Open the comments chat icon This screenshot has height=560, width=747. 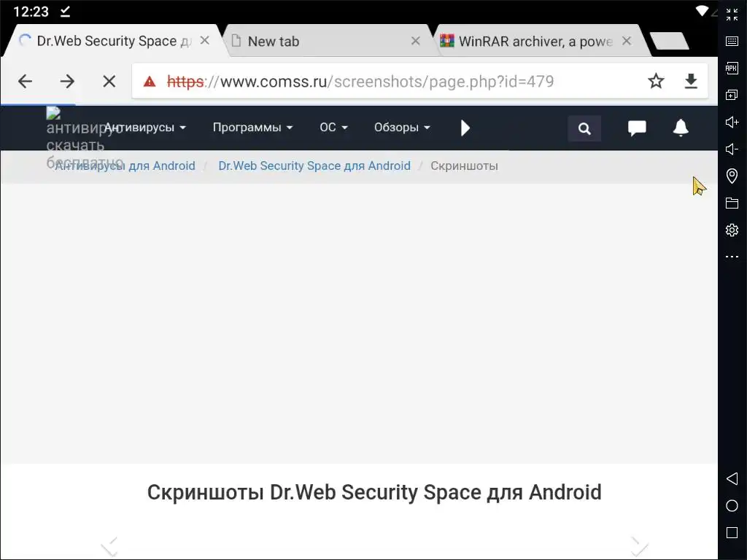click(x=637, y=128)
